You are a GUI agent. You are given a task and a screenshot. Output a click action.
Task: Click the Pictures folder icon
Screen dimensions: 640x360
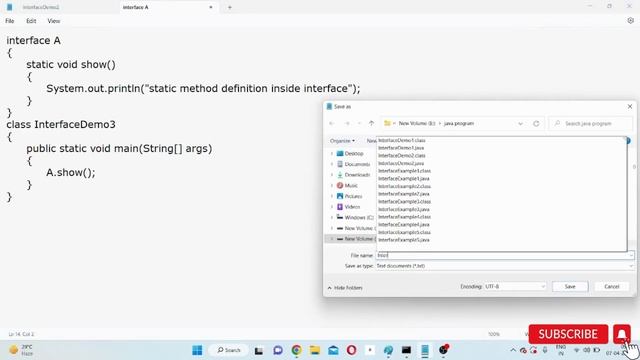tap(340, 196)
